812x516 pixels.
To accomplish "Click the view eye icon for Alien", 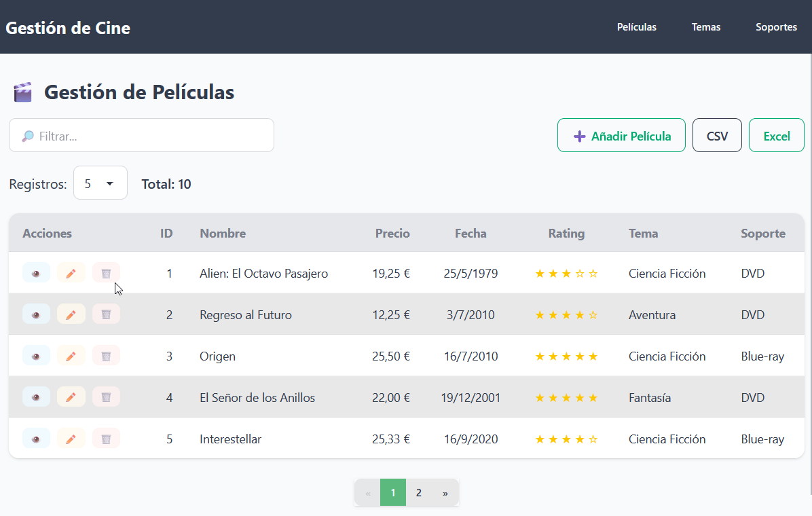I will pos(36,273).
